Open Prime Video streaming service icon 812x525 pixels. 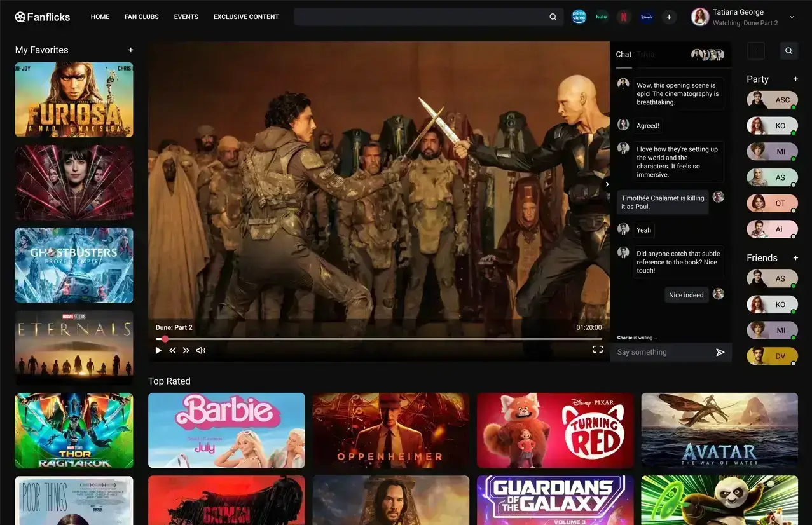[579, 17]
